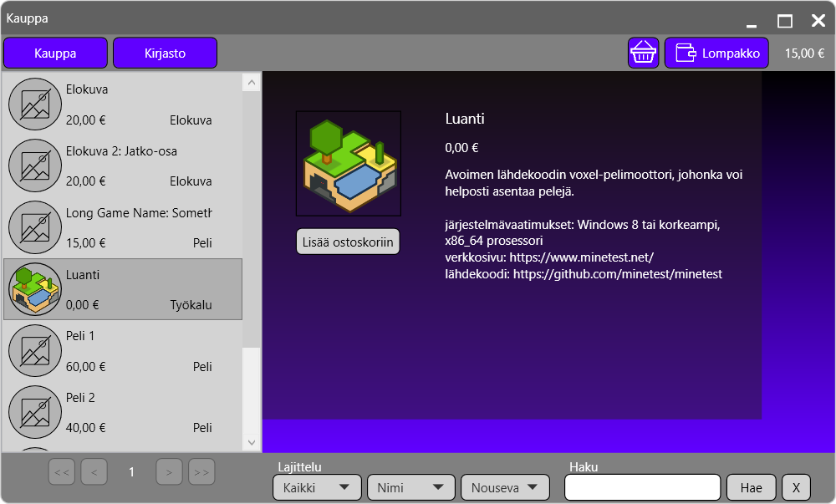Select Peli 1 placeholder icon
The image size is (836, 504).
click(35, 351)
